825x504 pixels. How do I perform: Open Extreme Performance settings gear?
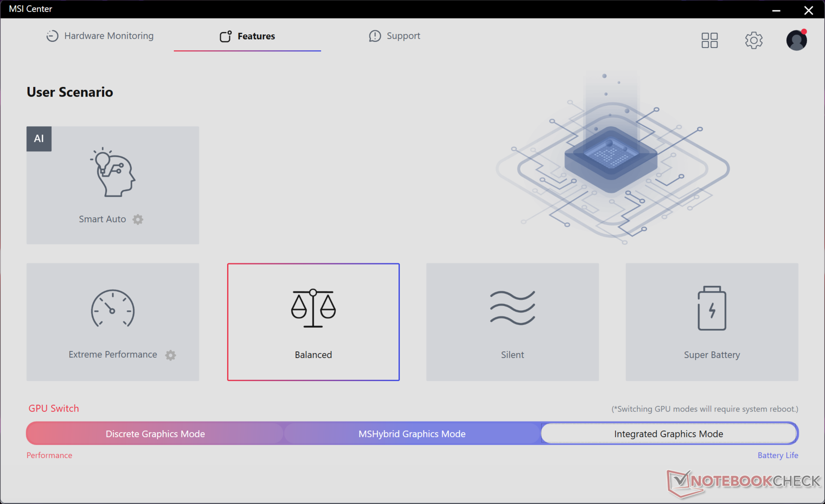click(171, 355)
